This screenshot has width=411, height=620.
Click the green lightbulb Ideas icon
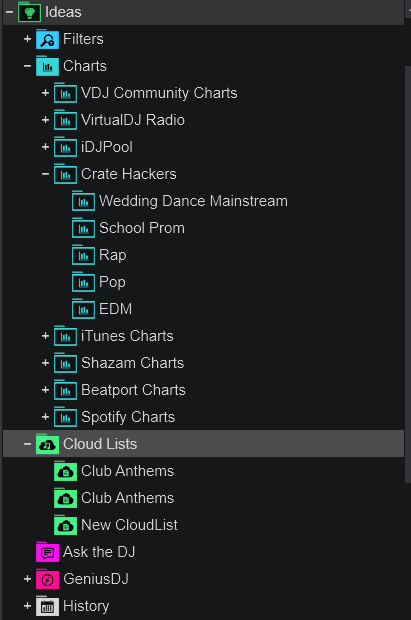pos(29,12)
